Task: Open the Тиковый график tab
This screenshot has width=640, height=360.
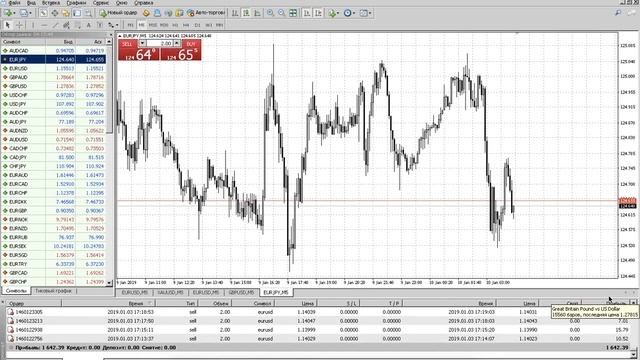Action: point(53,291)
